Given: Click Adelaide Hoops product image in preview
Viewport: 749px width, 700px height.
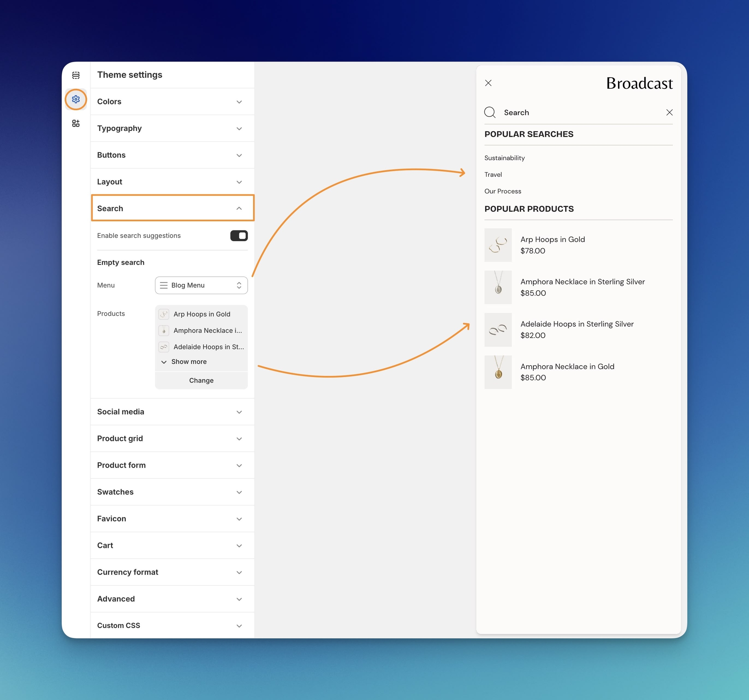Looking at the screenshot, I should coord(498,330).
